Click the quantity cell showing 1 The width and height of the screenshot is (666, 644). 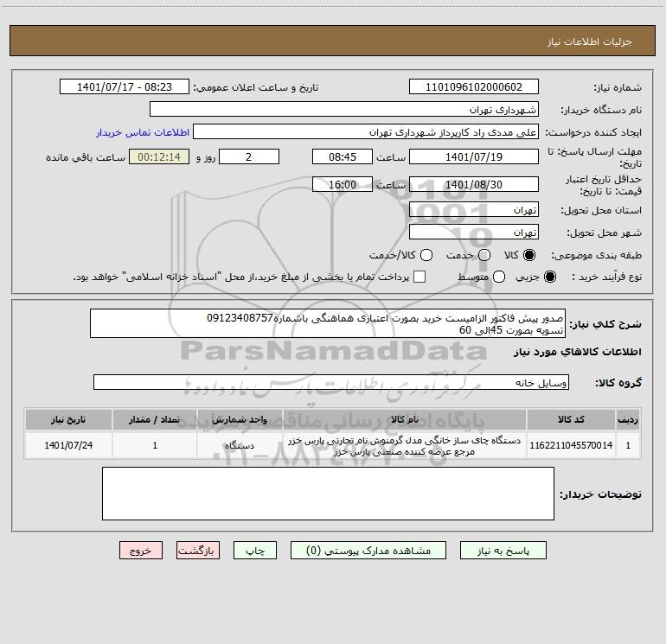point(155,445)
